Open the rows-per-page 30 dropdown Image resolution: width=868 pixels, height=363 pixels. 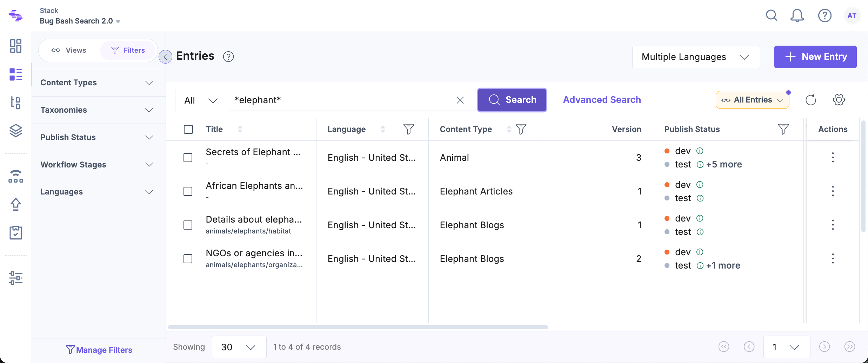(239, 347)
